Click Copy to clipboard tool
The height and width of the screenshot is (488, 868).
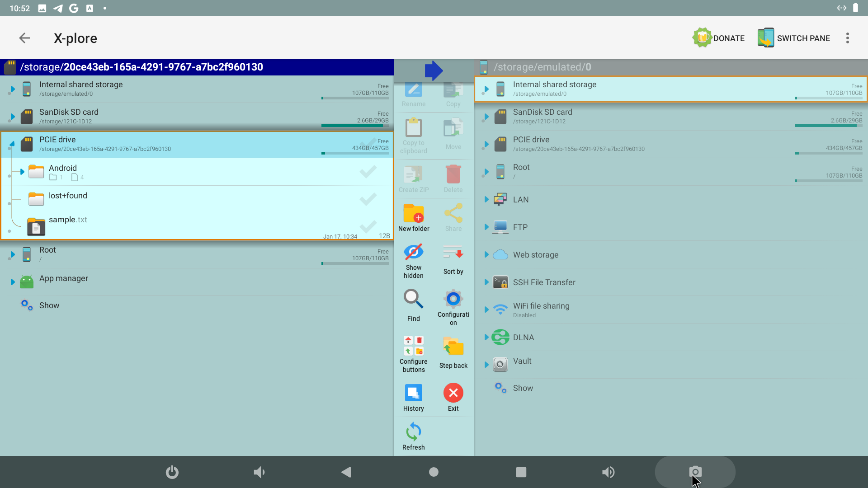point(414,136)
